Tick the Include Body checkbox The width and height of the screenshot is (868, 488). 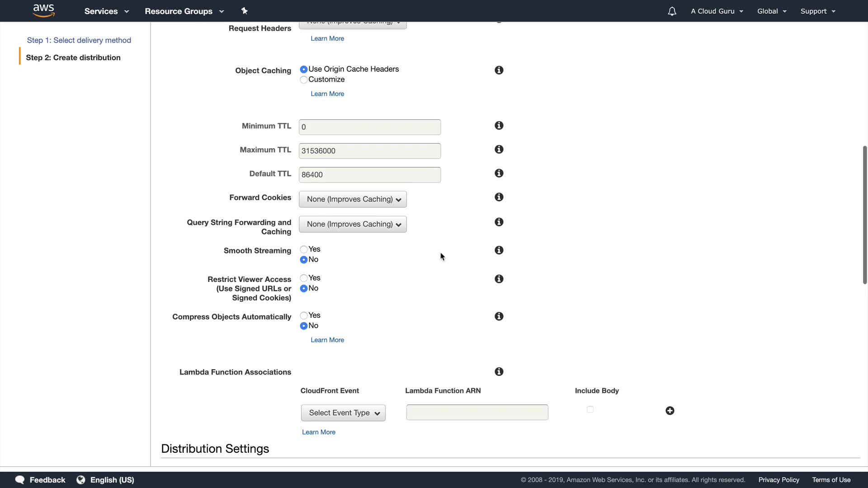[590, 409]
